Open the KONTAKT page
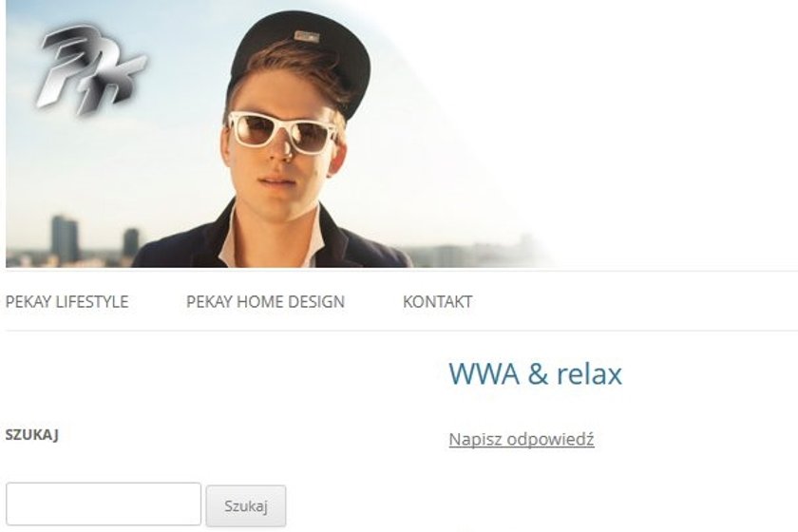This screenshot has width=798, height=532. (x=437, y=301)
